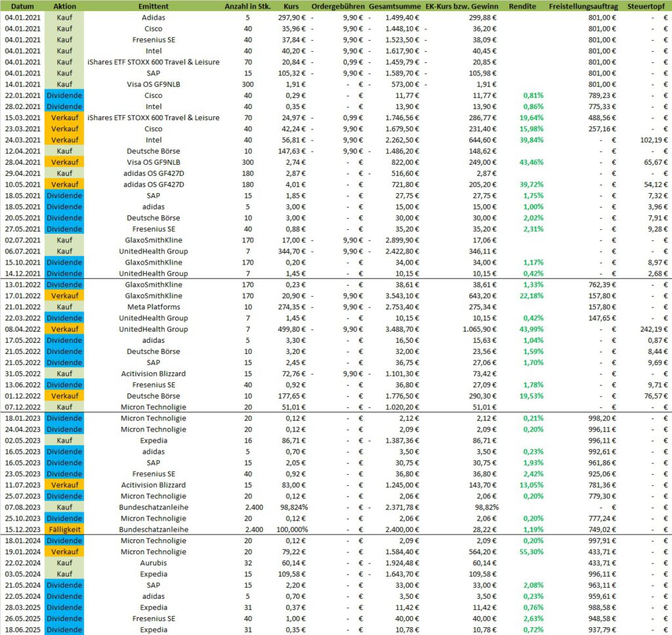
Task: Select the EK-Kurs bzw. Gewinn header
Action: click(462, 6)
